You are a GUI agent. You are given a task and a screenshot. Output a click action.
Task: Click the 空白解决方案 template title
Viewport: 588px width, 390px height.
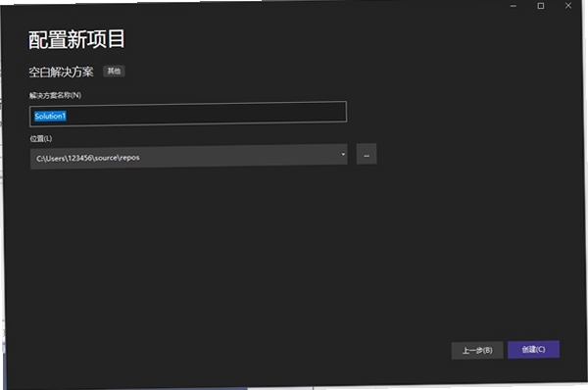click(61, 72)
